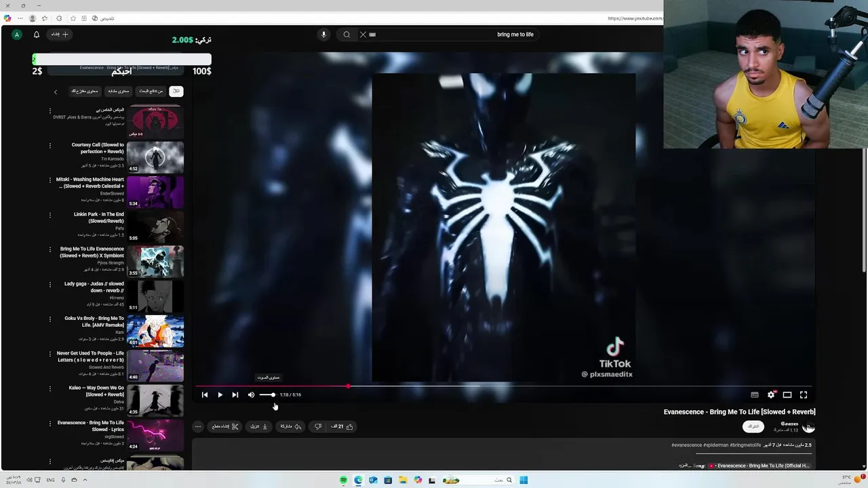This screenshot has height=488, width=868.
Task: Open 'Mitski - Washing Machine Heart' video title
Action: point(90,183)
